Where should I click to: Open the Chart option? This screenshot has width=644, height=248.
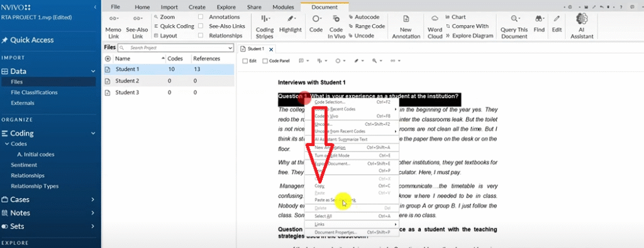pos(456,17)
